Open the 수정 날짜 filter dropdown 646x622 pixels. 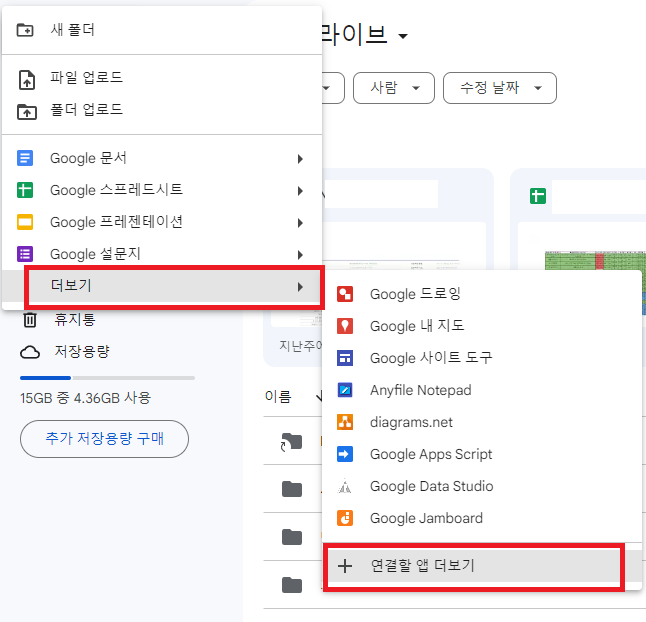(x=500, y=88)
